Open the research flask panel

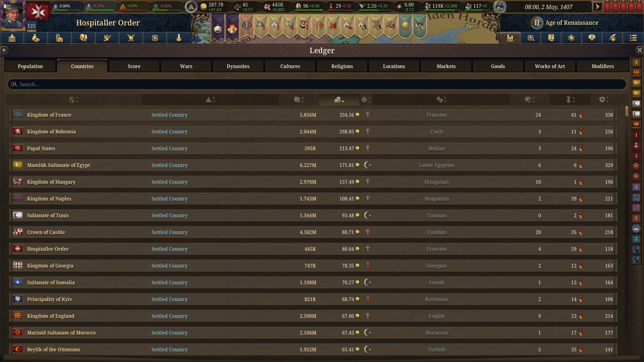point(179,38)
